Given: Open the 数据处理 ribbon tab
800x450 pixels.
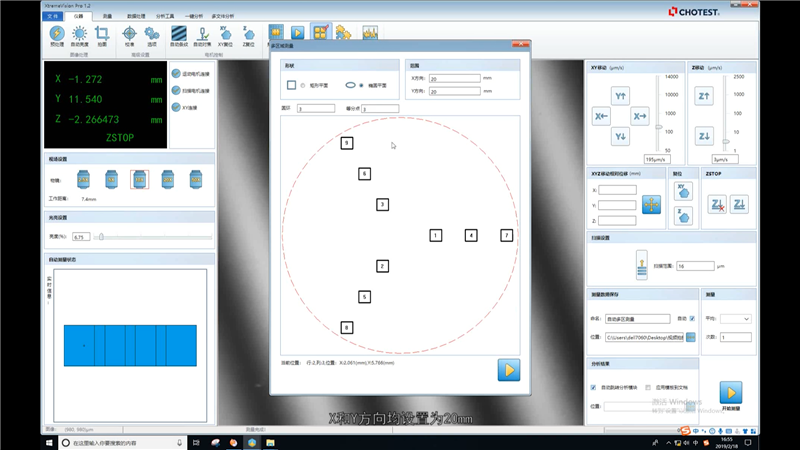Looking at the screenshot, I should pos(136,17).
